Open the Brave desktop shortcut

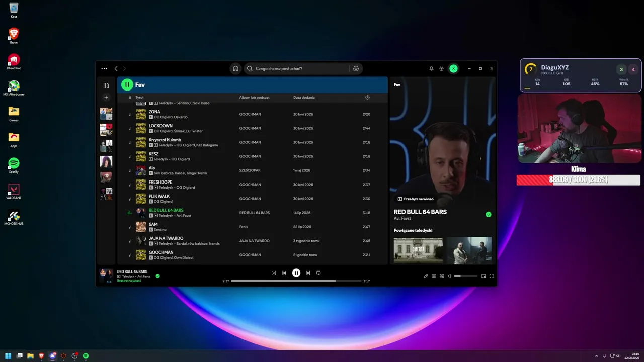point(14,36)
